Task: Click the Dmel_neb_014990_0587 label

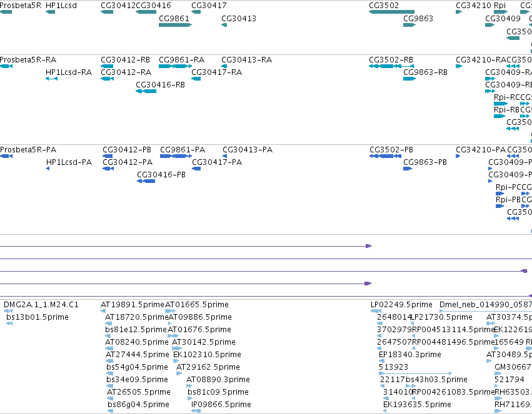Action: coord(486,305)
